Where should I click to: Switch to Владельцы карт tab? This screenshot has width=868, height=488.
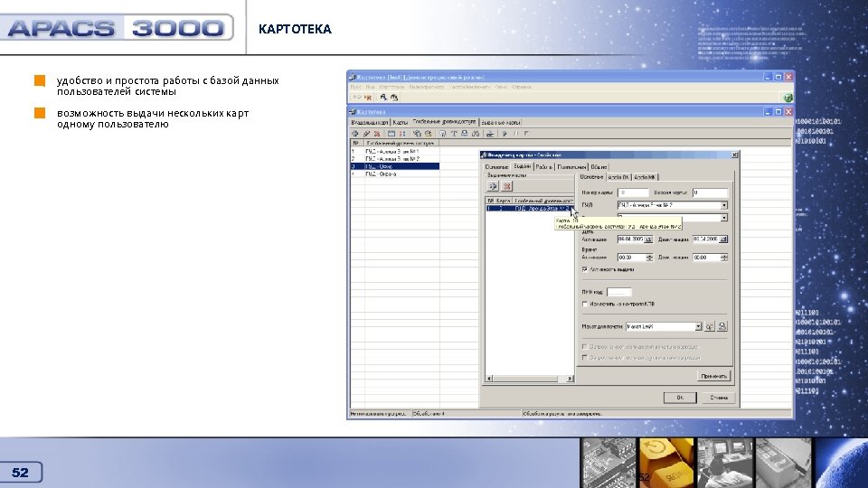click(x=370, y=122)
